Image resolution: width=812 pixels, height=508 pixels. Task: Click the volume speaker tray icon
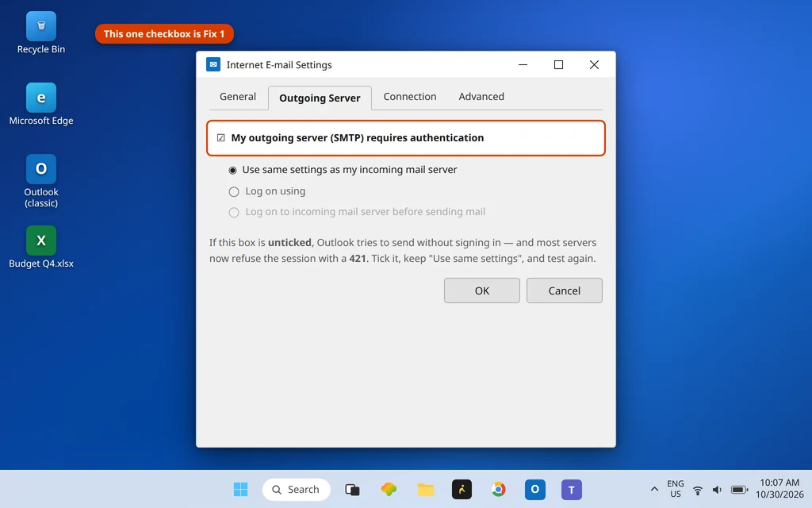click(717, 490)
